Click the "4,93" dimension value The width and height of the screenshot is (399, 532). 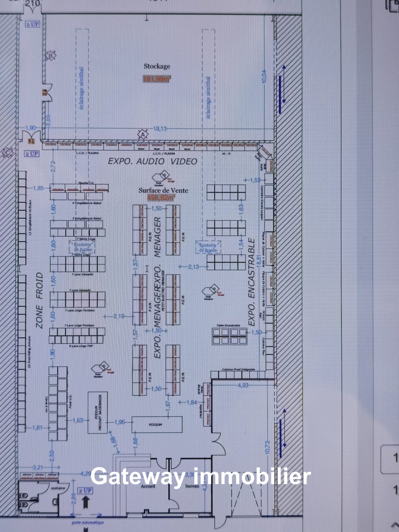tap(243, 385)
